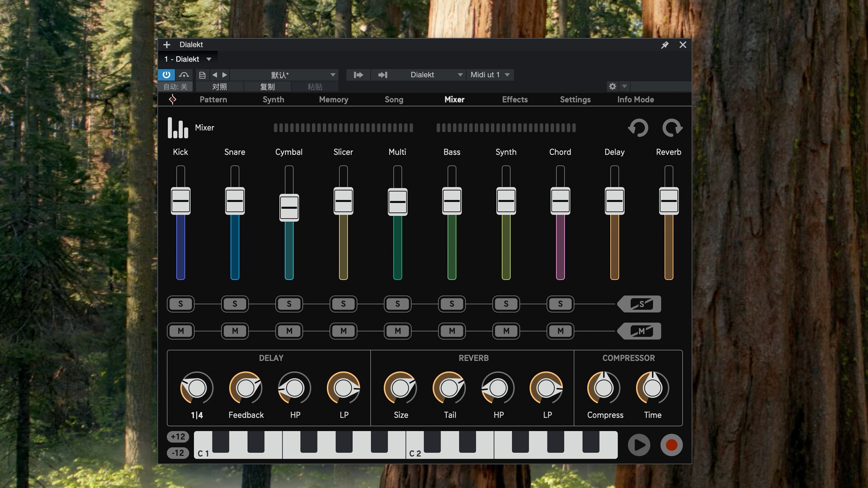Open the preset file icon
Viewport: 868px width, 488px height.
(x=202, y=75)
